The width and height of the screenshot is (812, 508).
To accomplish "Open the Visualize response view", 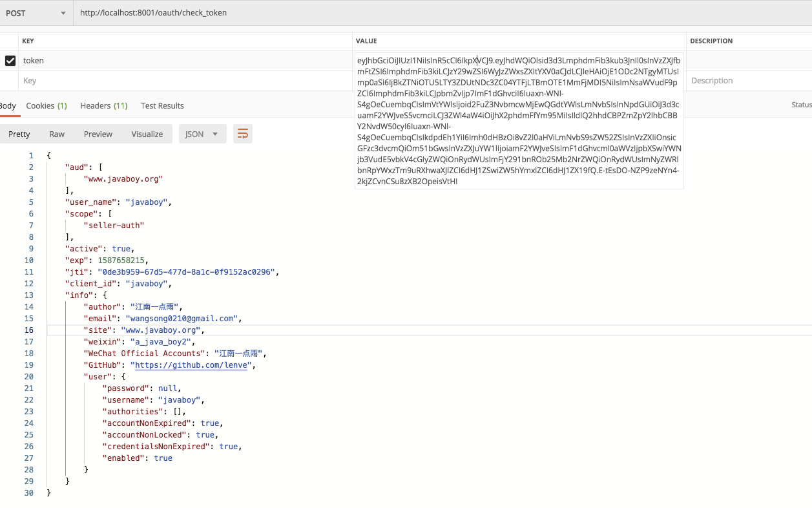I will (147, 134).
